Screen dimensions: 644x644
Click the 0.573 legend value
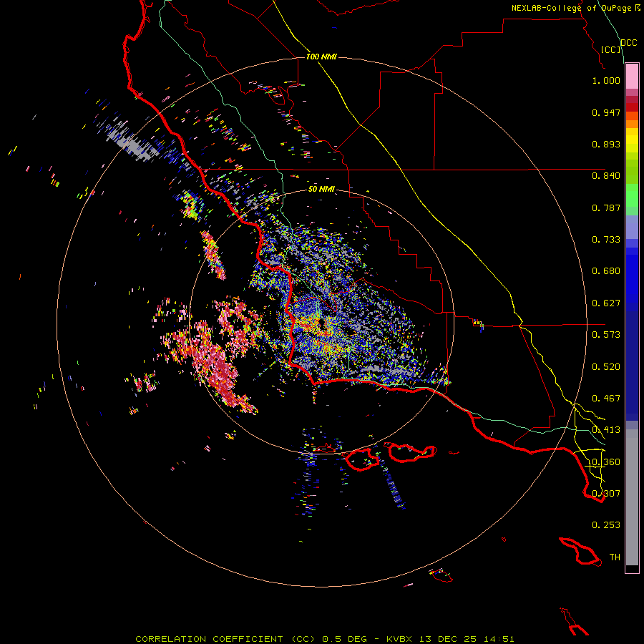(x=606, y=335)
